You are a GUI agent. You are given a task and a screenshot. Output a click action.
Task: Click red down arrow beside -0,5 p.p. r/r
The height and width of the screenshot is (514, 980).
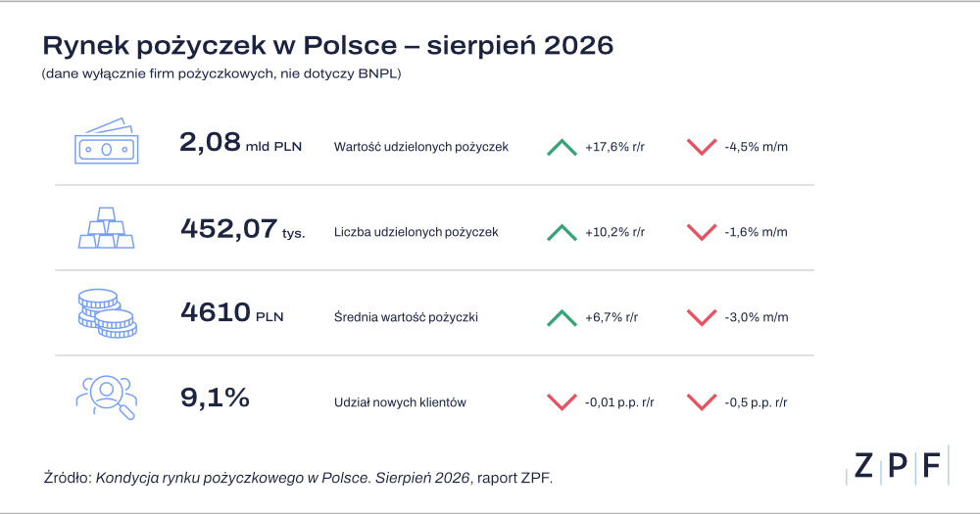click(x=702, y=402)
